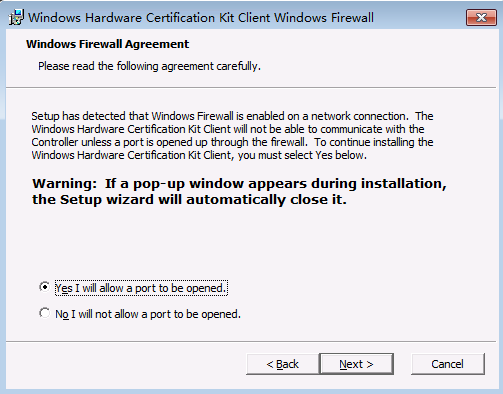The image size is (503, 394).
Task: Click the "Setup has detected that Windows Firewall" paragraph
Action: point(232,135)
